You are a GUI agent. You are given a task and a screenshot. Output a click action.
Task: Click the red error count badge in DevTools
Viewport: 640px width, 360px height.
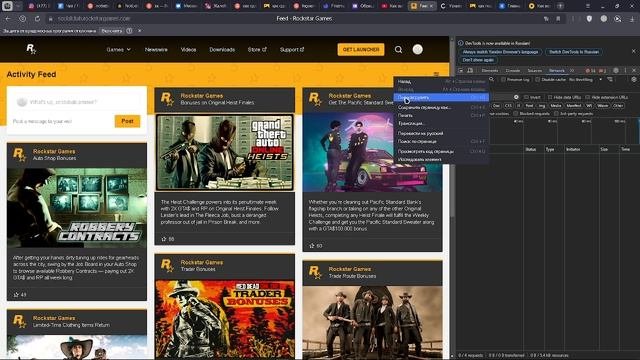pyautogui.click(x=590, y=70)
